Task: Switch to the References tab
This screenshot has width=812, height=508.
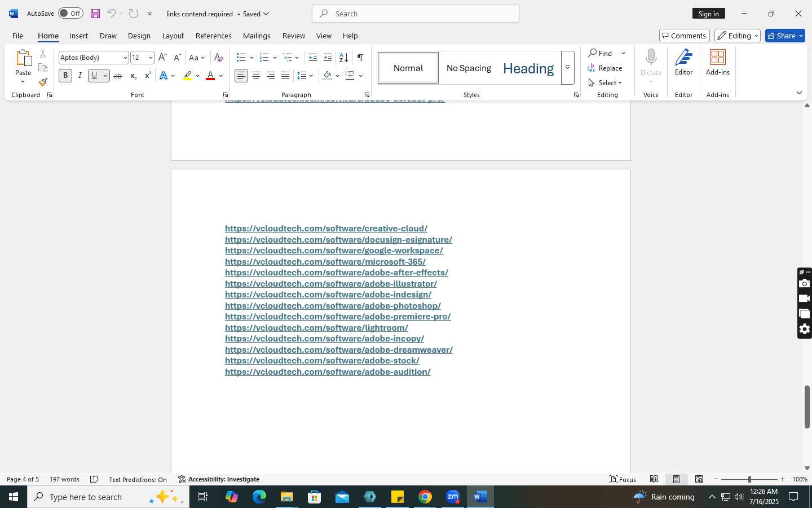Action: [213, 36]
